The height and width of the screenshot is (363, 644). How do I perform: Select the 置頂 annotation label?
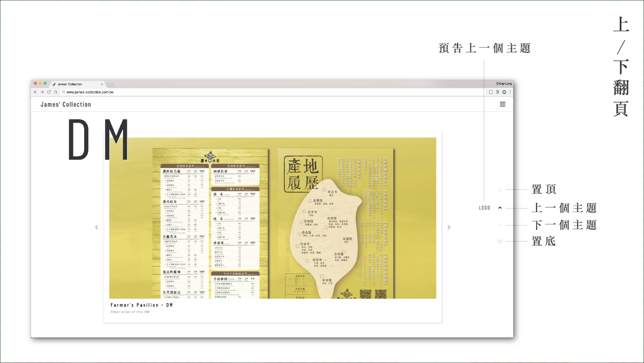click(x=544, y=189)
